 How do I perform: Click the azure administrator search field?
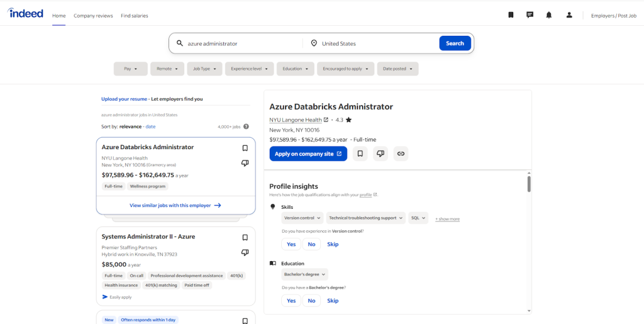click(242, 43)
